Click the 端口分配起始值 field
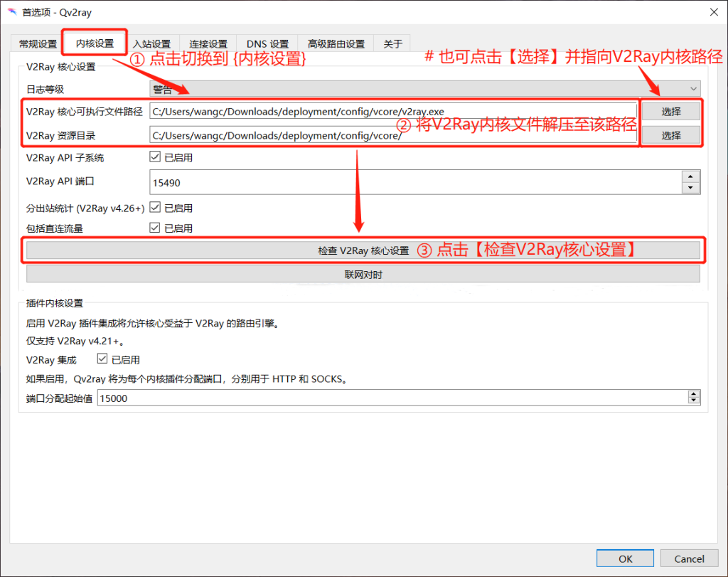The height and width of the screenshot is (577, 728). point(392,398)
